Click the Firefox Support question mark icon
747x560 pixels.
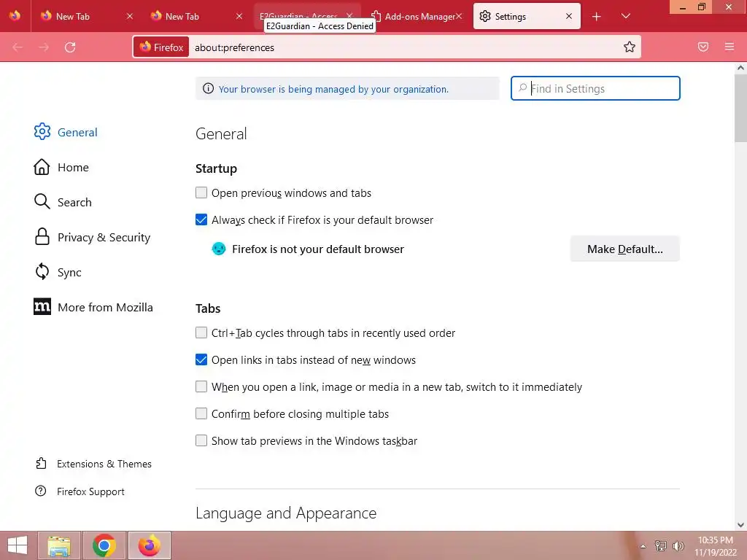41,491
